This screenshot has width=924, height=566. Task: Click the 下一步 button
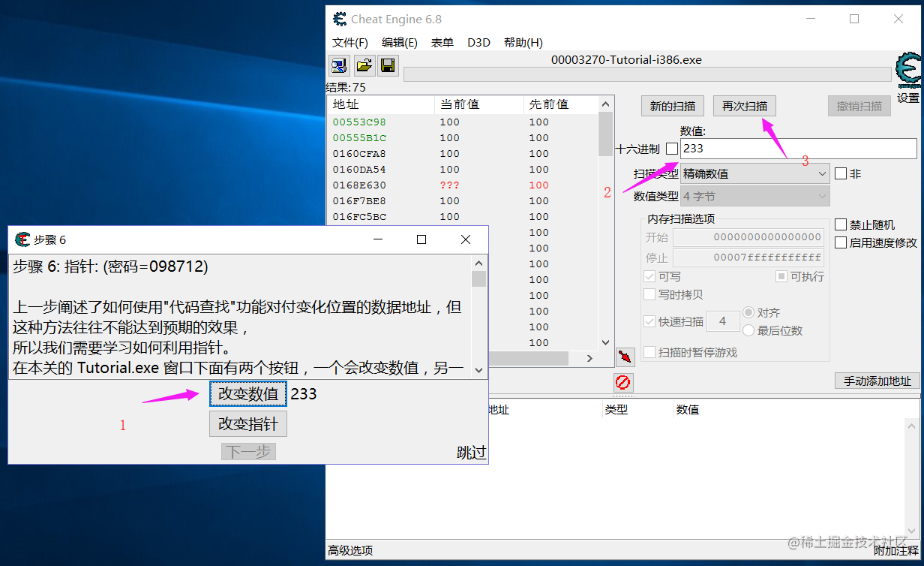(x=248, y=452)
